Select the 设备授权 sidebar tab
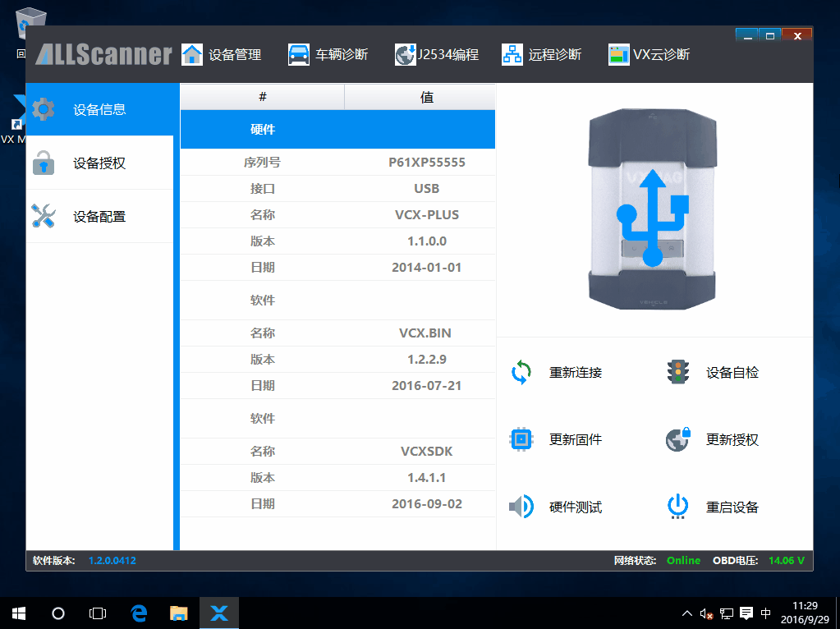 99,163
